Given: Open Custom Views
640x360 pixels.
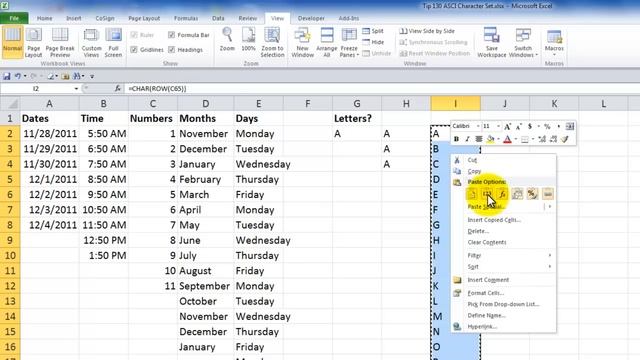Looking at the screenshot, I should (x=91, y=42).
